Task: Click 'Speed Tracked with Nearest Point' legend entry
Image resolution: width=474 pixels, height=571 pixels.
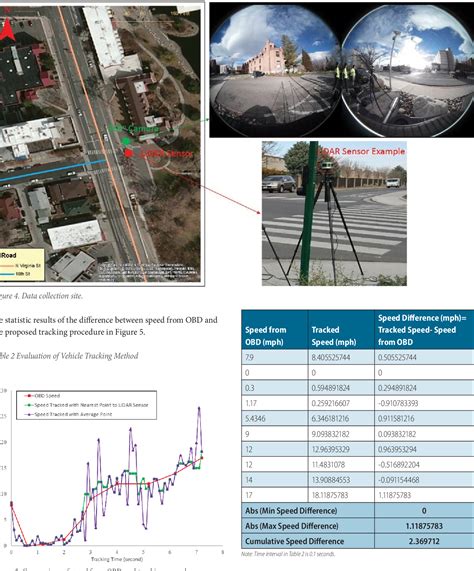Action: tap(86, 405)
